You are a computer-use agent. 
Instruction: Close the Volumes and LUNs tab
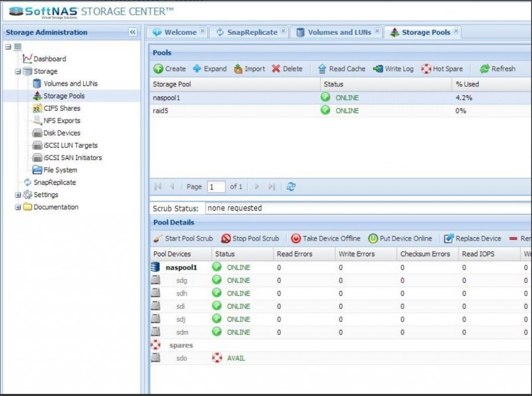pos(377,31)
